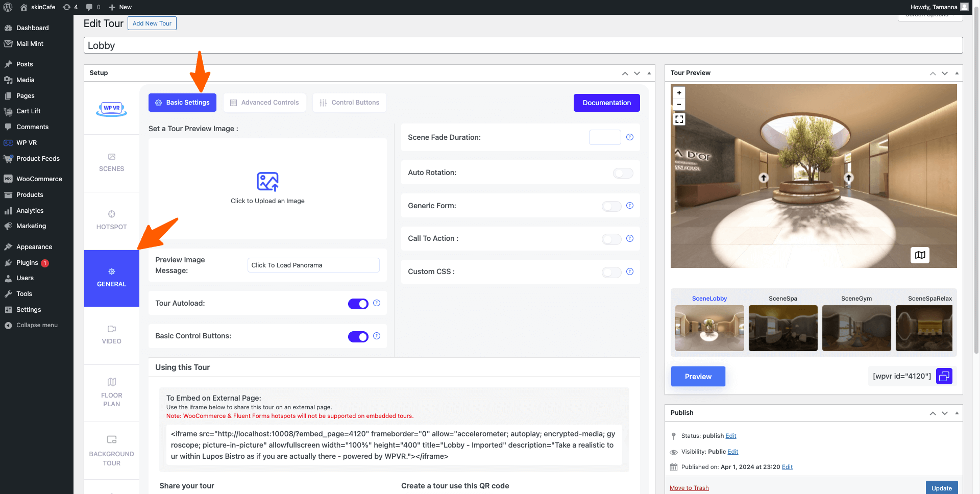Edit the tour title field Lobby
The image size is (980, 494).
tap(523, 45)
